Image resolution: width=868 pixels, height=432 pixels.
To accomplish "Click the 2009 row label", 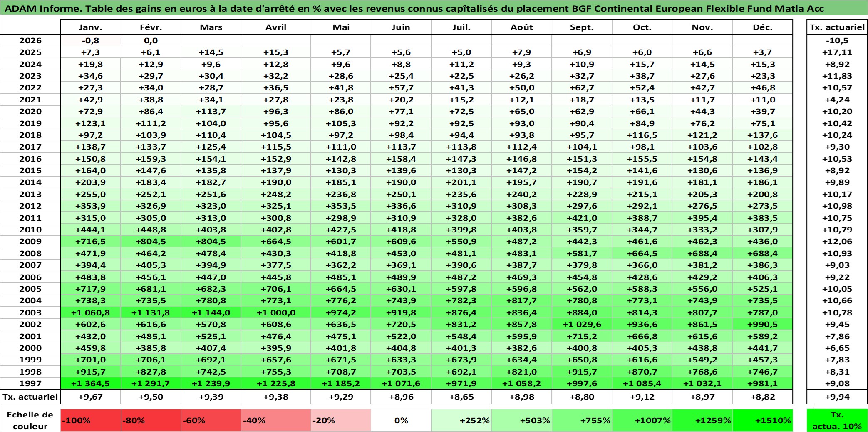I will (30, 242).
